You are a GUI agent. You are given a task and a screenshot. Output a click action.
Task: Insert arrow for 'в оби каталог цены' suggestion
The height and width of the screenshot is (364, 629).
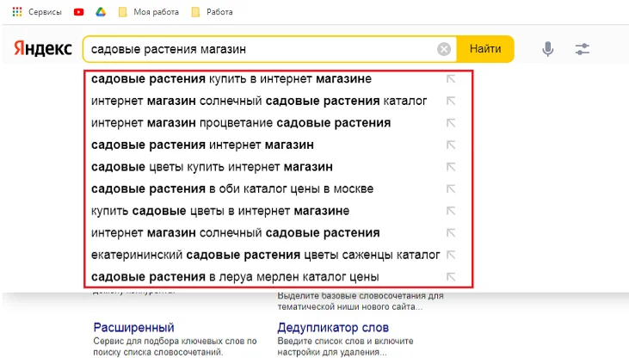coord(451,189)
